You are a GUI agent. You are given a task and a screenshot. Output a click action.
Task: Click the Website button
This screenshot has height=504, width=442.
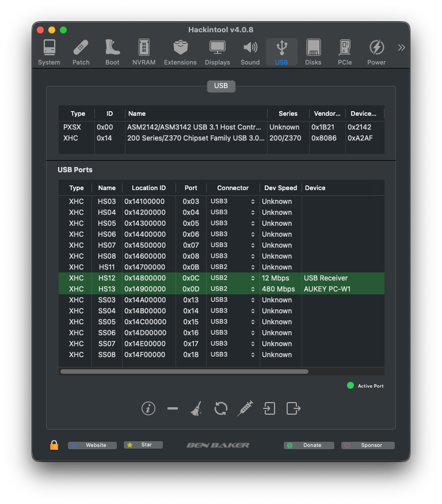click(x=93, y=445)
